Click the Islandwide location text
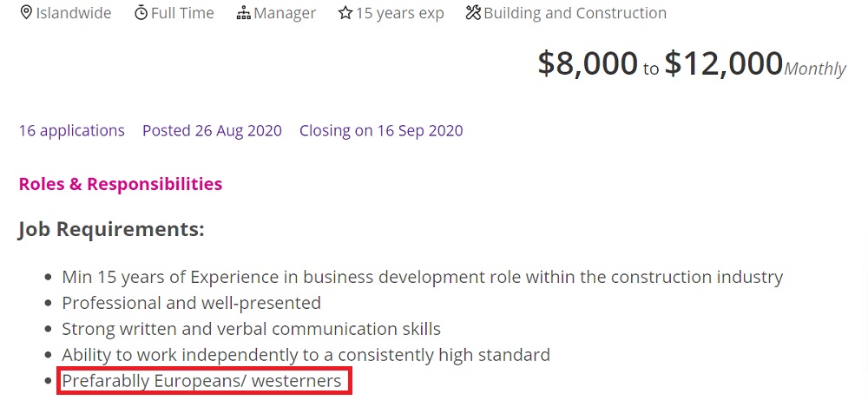 pos(74,13)
